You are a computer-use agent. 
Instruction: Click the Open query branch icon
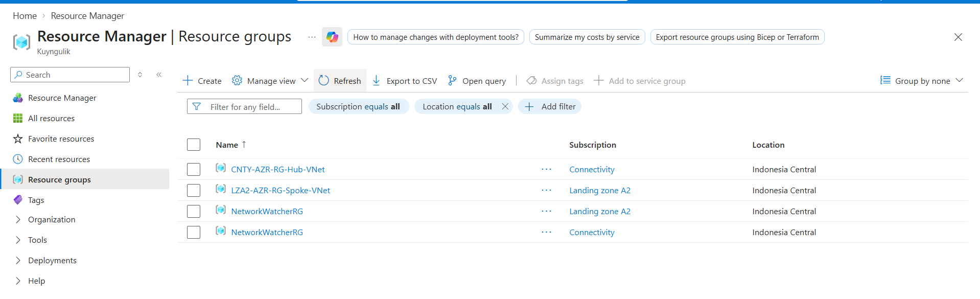tap(452, 81)
